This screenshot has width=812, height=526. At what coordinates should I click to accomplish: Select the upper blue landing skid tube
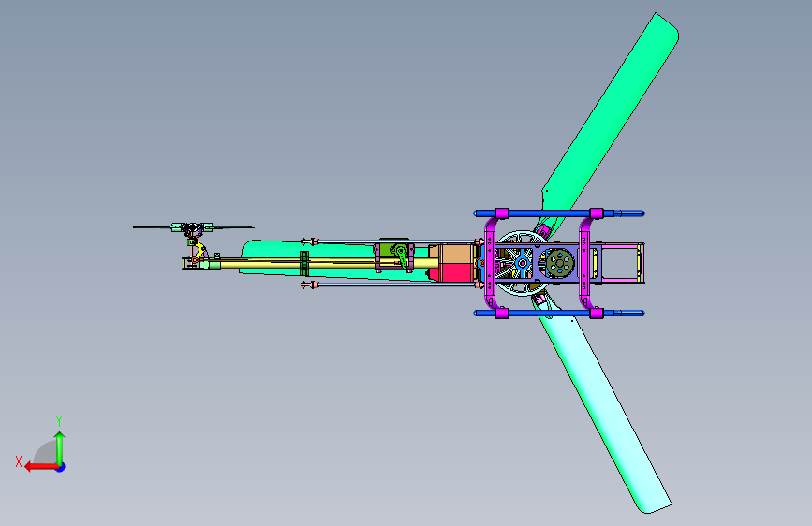(559, 213)
